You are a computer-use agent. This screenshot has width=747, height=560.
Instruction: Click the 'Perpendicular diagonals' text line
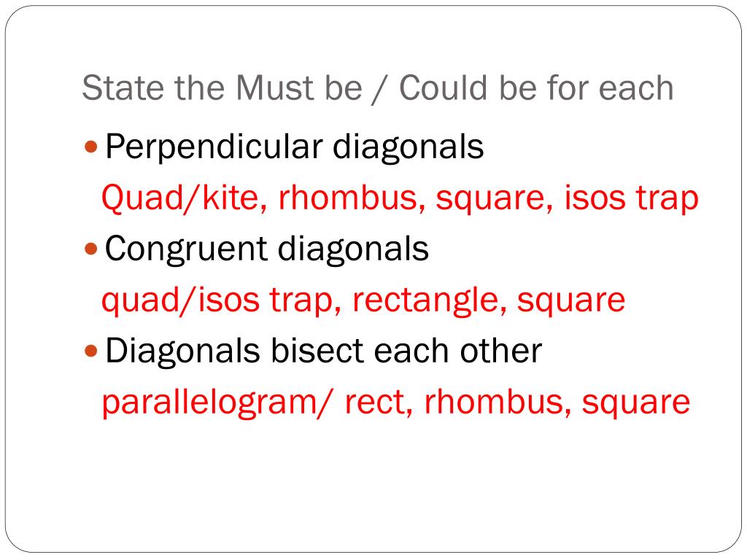pos(295,147)
